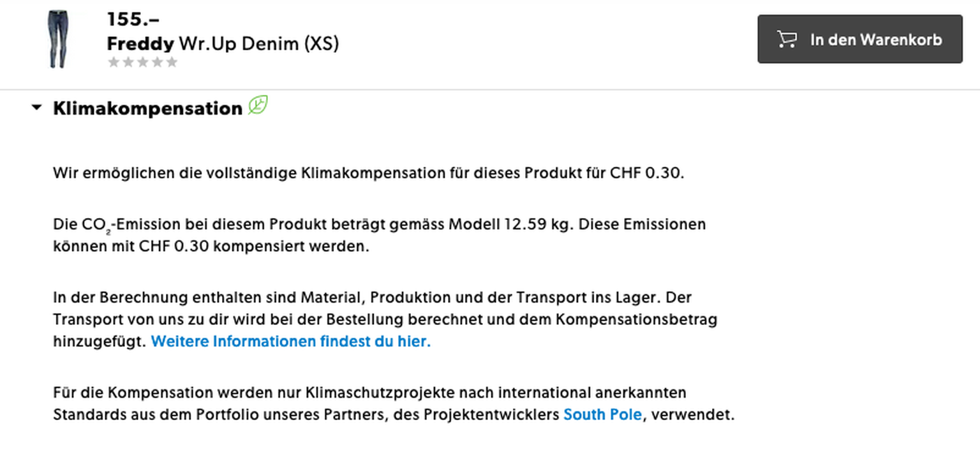
Task: Follow the South Pole link
Action: (x=602, y=415)
